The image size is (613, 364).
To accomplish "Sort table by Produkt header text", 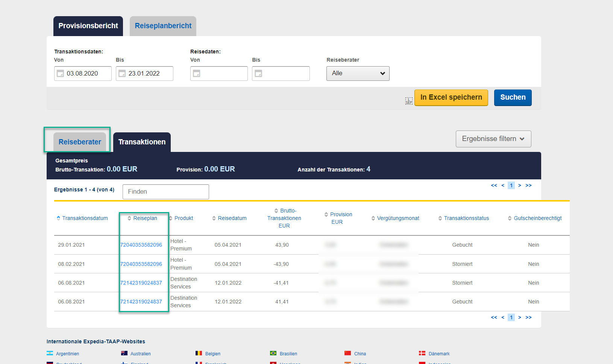I will tap(184, 218).
